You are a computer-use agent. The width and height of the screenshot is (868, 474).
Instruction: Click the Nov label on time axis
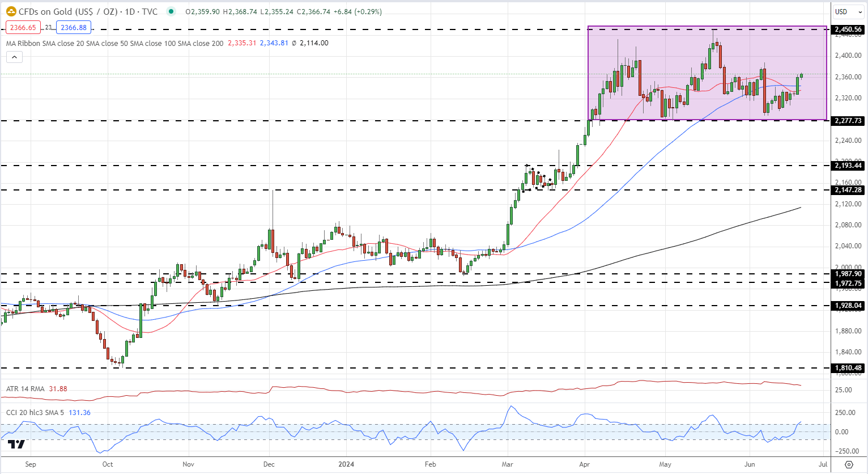(189, 464)
